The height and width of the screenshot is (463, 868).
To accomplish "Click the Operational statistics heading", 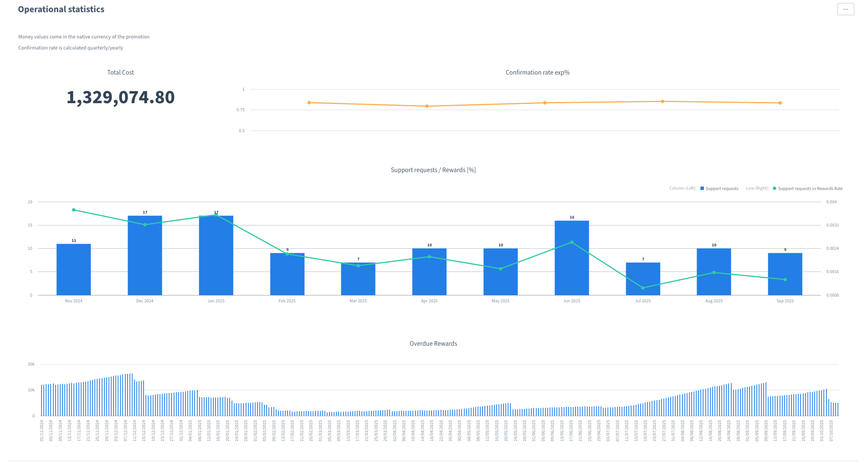I will coord(61,9).
